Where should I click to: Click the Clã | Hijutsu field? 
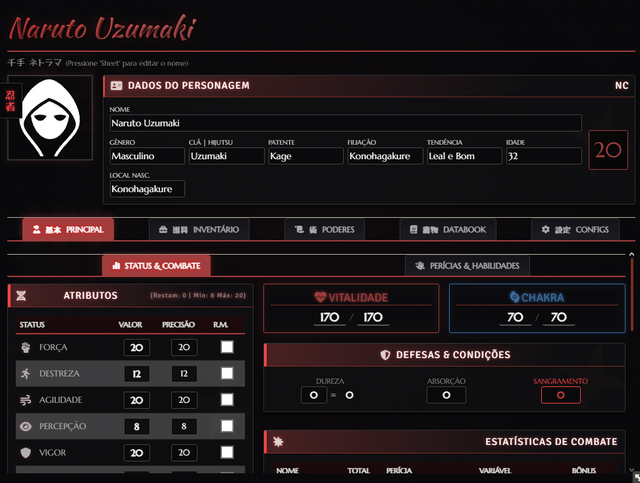point(227,156)
